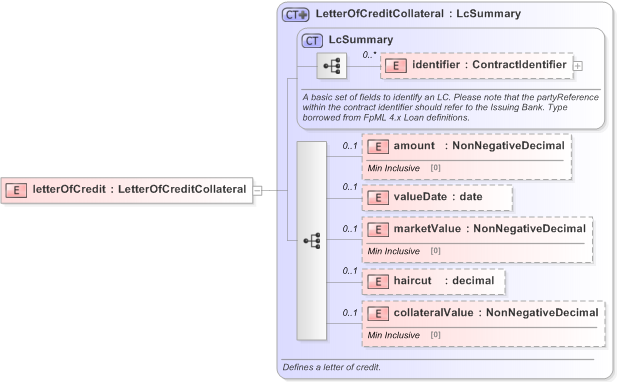
Task: Select the 'LcSummary' complex type name
Action: point(361,40)
